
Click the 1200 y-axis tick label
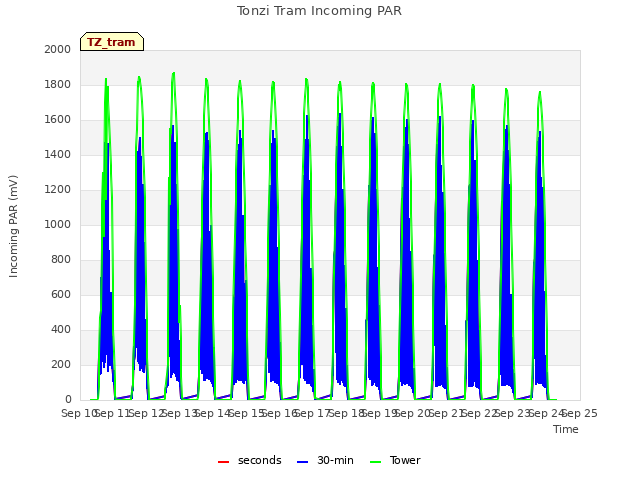[x=58, y=189]
